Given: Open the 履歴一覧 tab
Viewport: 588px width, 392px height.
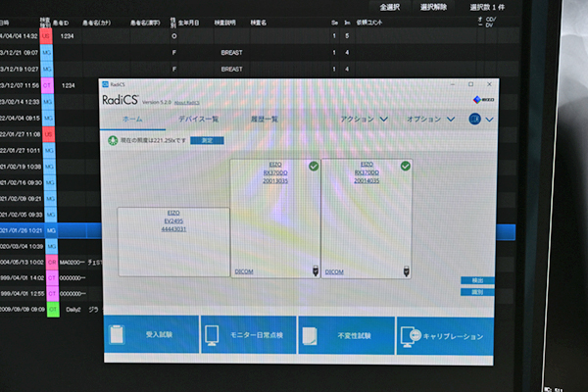Looking at the screenshot, I should (x=263, y=119).
